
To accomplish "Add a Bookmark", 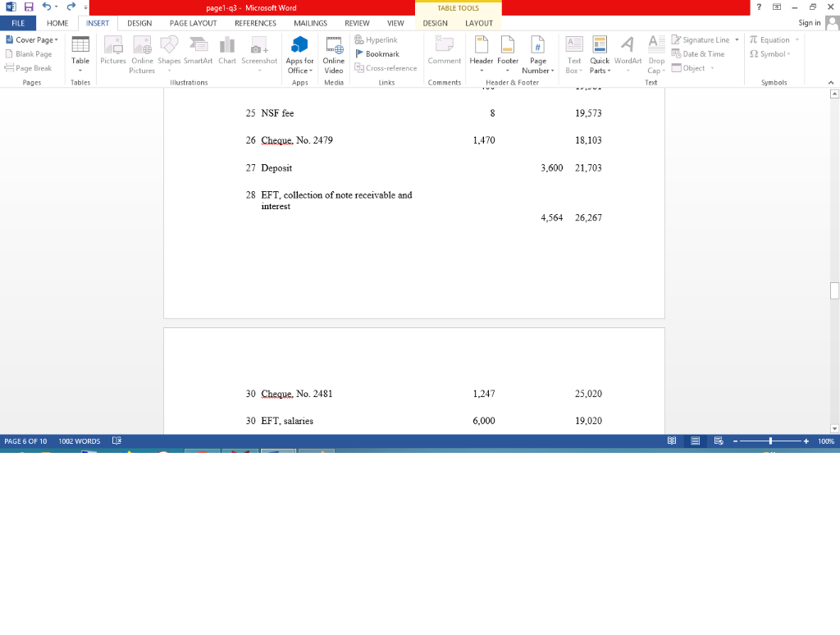I will click(x=377, y=53).
